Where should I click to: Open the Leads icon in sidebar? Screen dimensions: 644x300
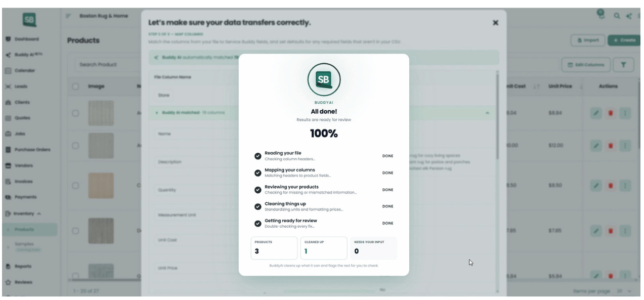point(9,87)
